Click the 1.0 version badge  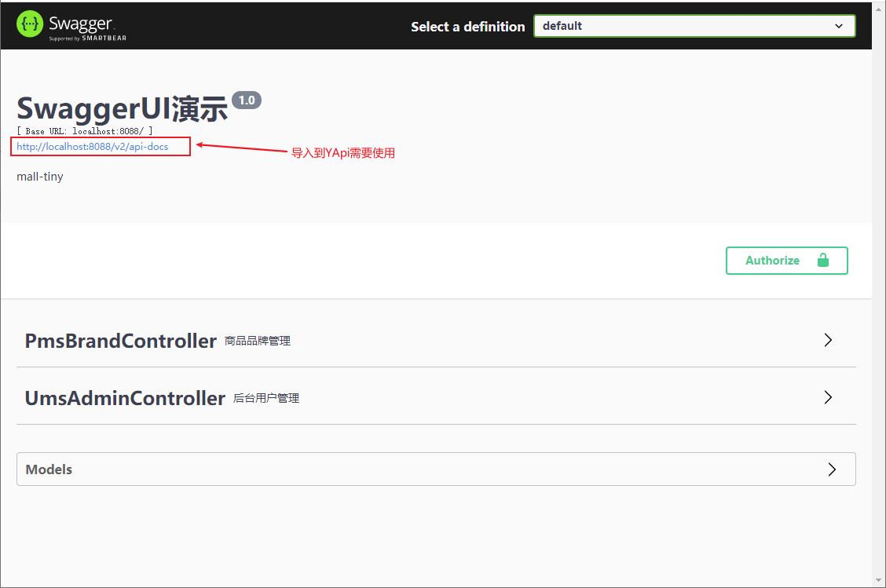[x=247, y=100]
